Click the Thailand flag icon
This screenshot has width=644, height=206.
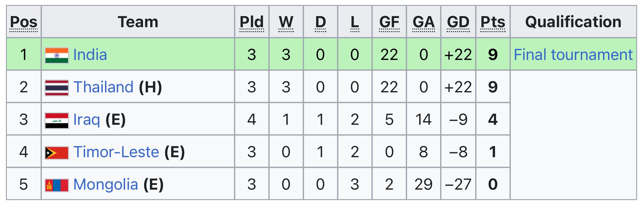(x=57, y=88)
